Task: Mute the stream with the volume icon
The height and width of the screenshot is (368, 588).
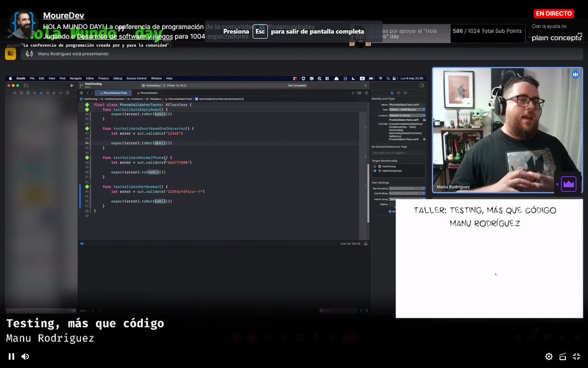Action: point(25,357)
